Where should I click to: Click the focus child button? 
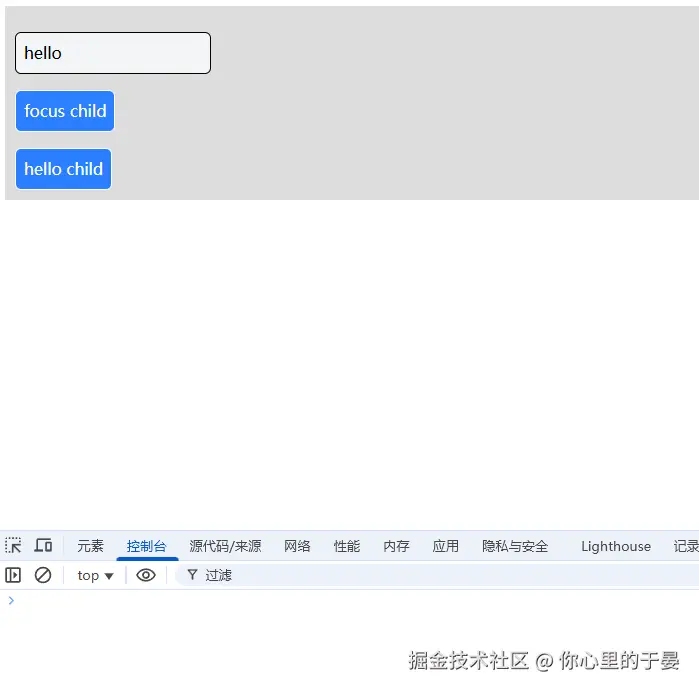pyautogui.click(x=65, y=111)
